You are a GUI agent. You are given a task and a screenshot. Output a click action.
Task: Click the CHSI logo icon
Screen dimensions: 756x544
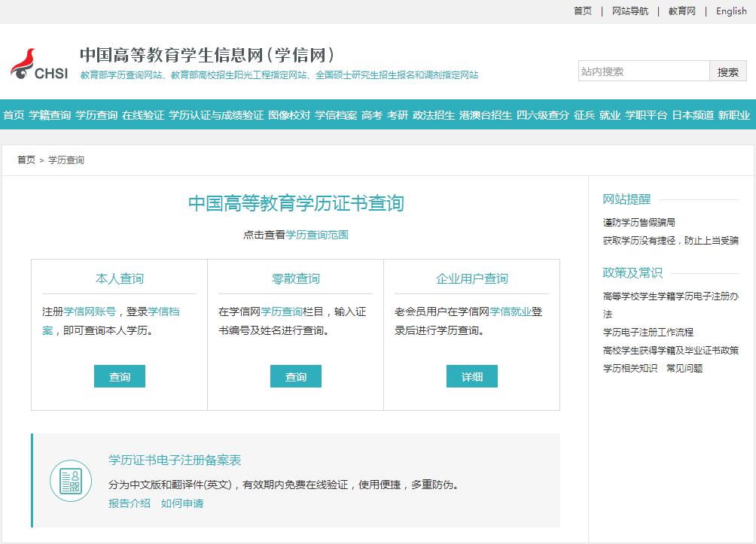(39, 65)
